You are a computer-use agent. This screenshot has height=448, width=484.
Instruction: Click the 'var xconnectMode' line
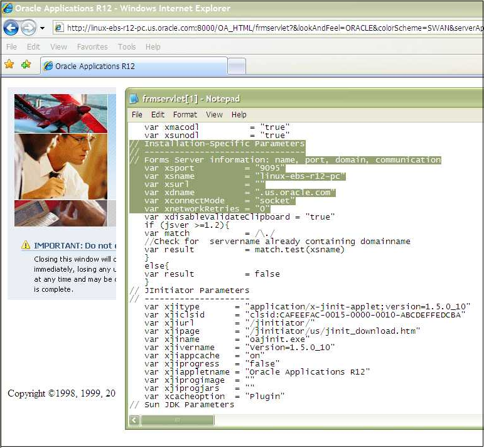tap(220, 201)
